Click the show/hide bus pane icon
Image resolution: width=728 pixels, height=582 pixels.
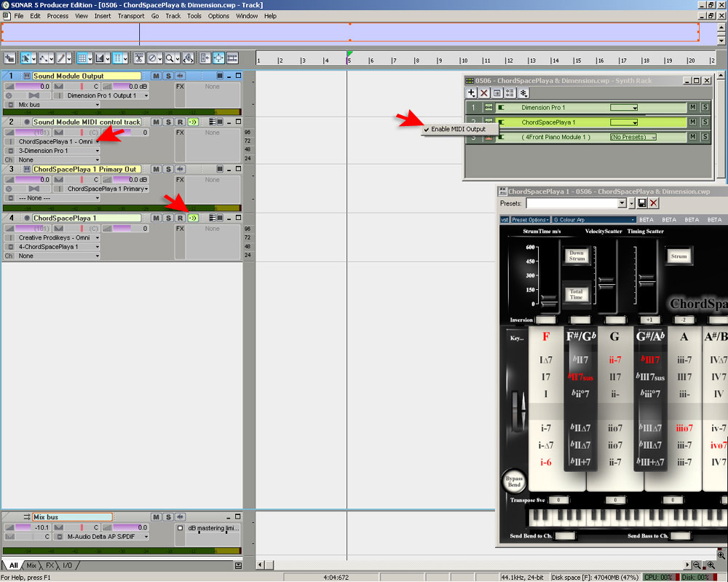238,565
